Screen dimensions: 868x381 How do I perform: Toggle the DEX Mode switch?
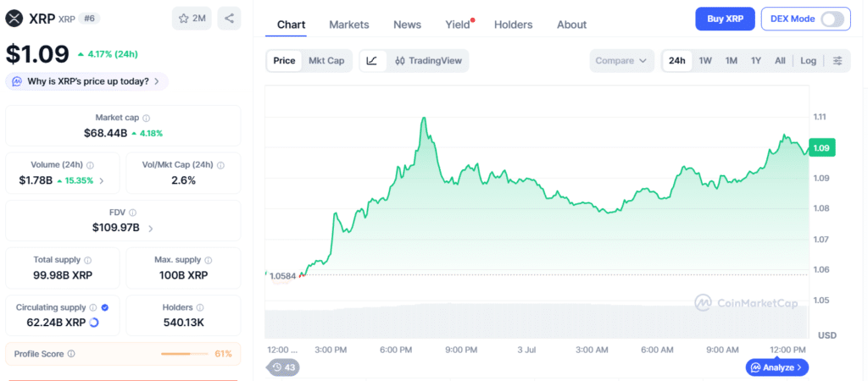832,19
